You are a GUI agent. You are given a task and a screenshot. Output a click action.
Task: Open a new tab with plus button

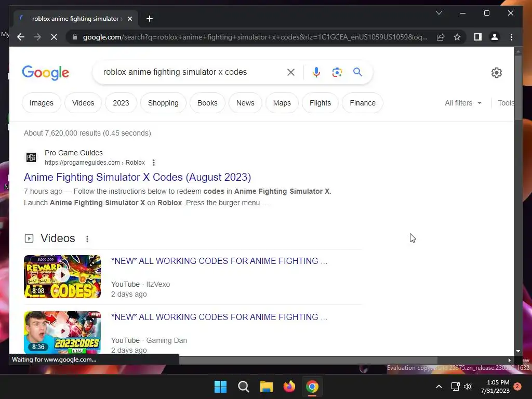coord(150,19)
